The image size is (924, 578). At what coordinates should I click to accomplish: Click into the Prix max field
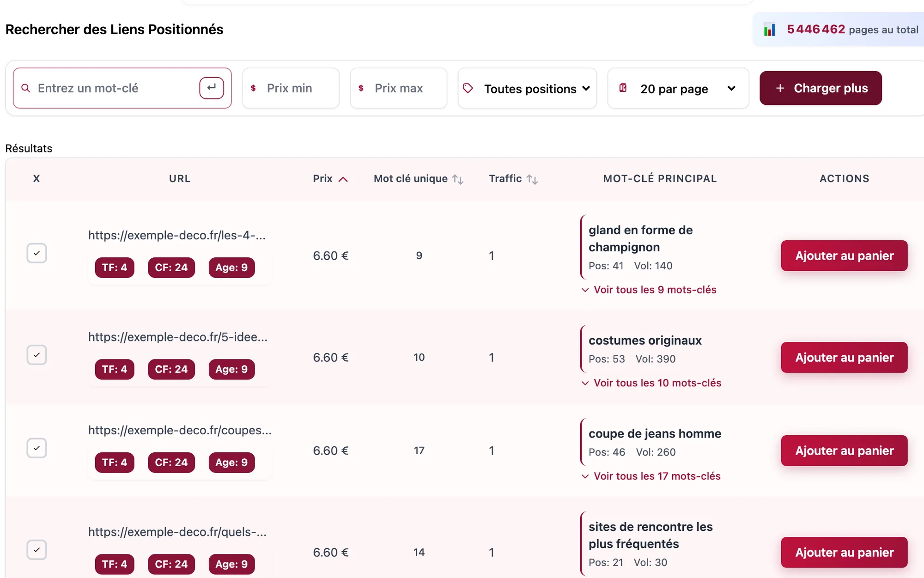tap(398, 88)
